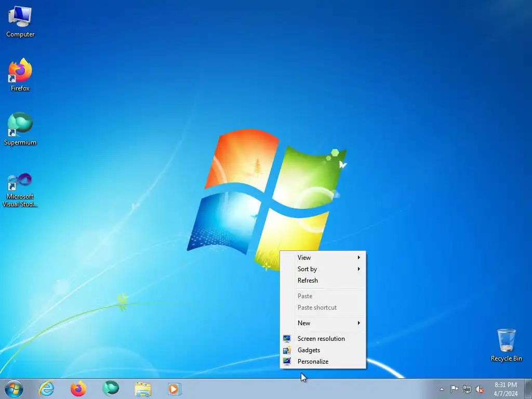Open Windows Explorer from the taskbar
The height and width of the screenshot is (399, 532).
pos(143,389)
